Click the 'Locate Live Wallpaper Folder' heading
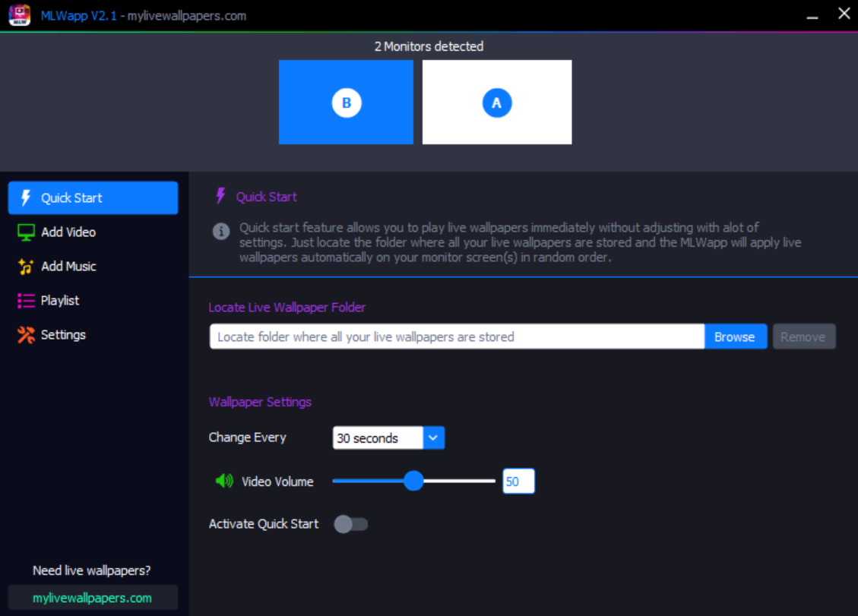The height and width of the screenshot is (616, 858). click(287, 308)
